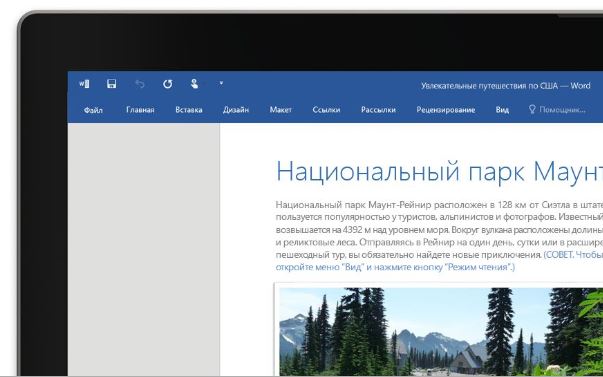Open the Ссылки ribbon tab
This screenshot has width=603, height=377.
coord(326,110)
